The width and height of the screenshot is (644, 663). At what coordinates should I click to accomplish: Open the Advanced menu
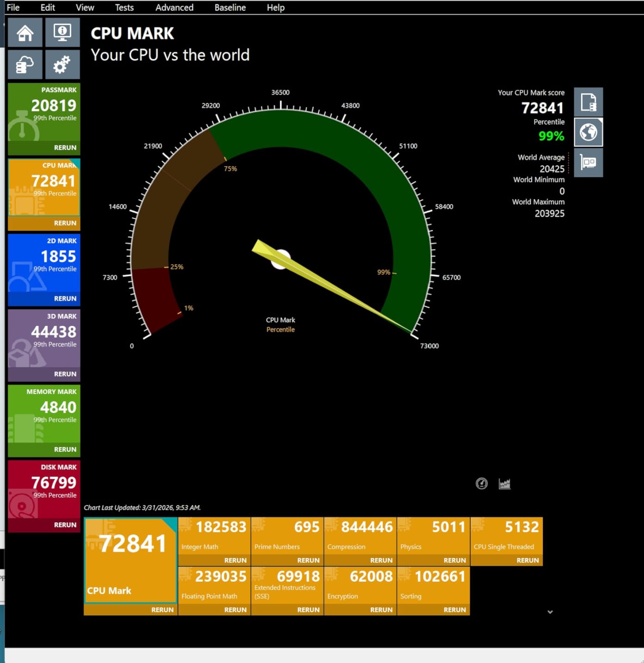click(174, 7)
